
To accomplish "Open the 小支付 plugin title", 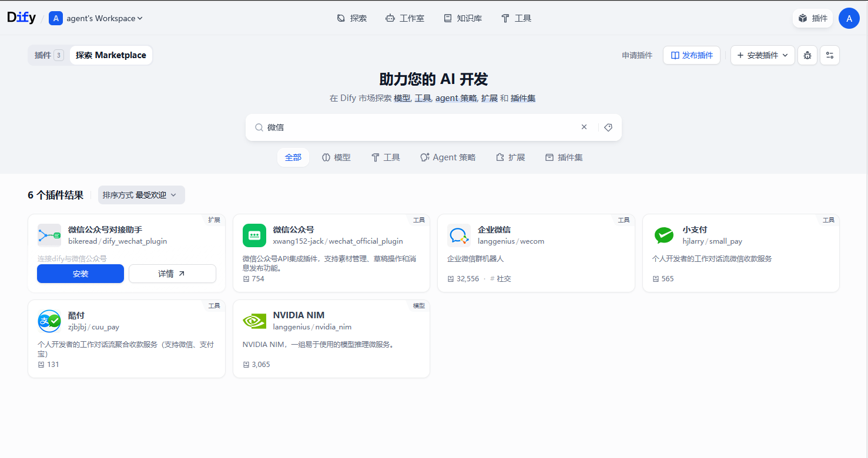I will coord(695,230).
